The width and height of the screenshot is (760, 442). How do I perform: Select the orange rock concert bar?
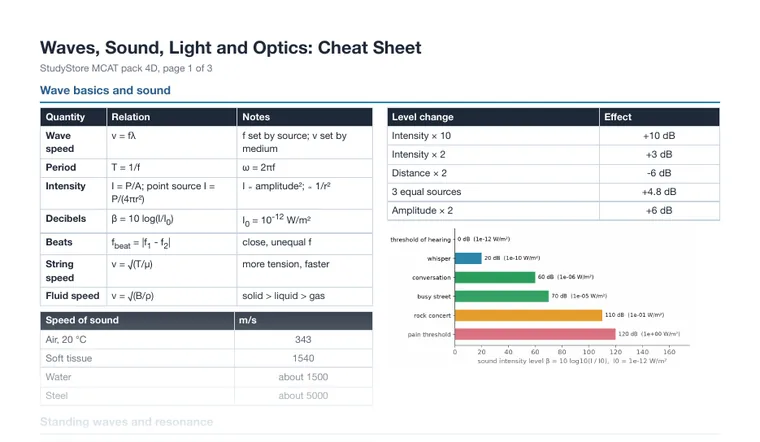click(528, 315)
